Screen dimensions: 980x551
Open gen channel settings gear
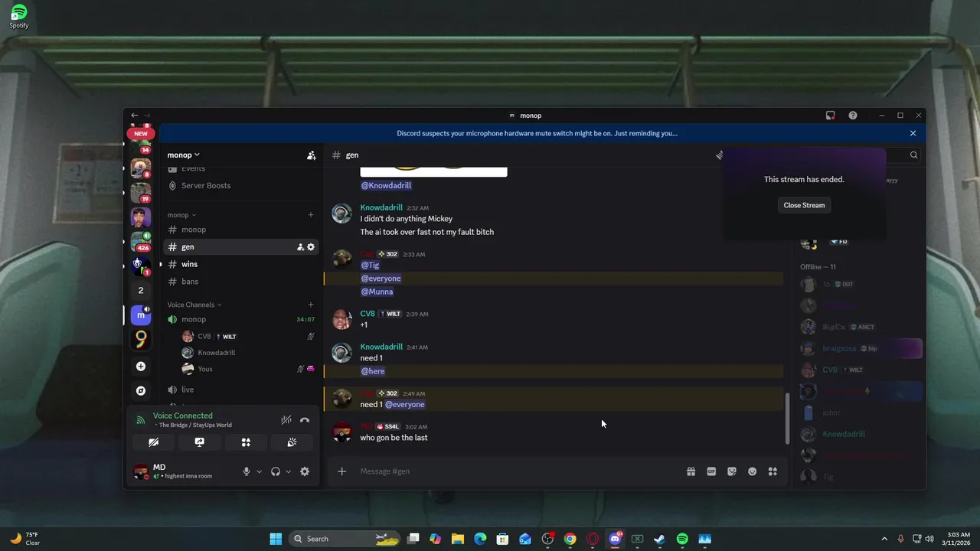[311, 247]
